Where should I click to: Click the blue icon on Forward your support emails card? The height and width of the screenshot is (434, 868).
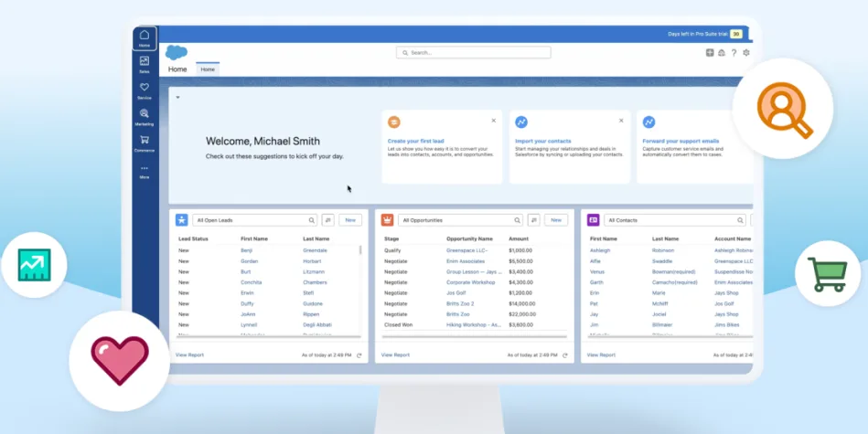(x=648, y=122)
